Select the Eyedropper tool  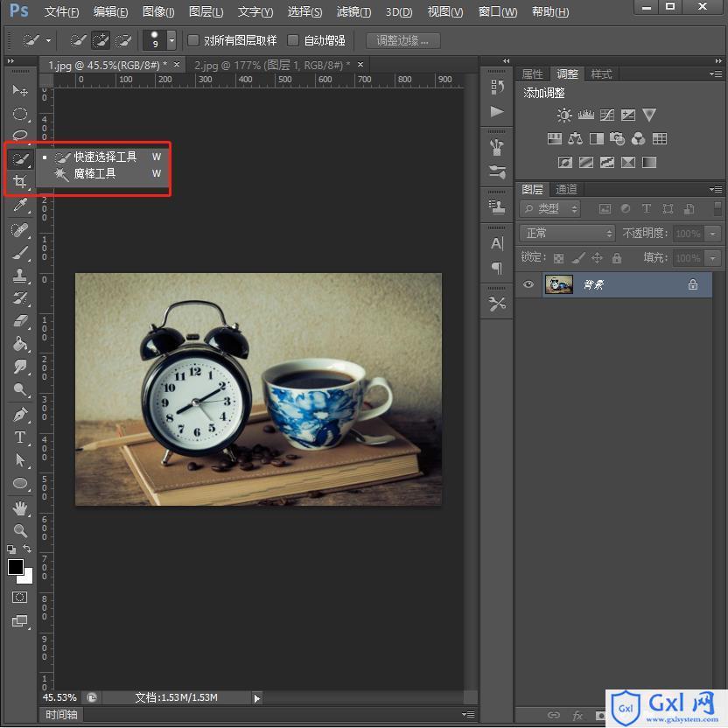(20, 204)
